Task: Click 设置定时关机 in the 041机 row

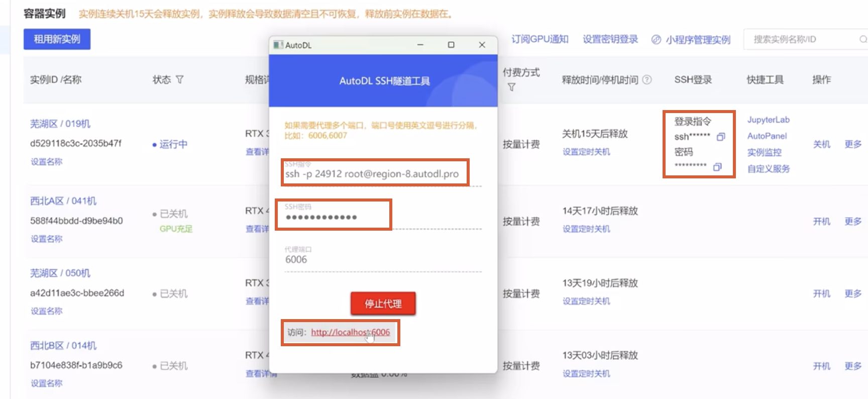Action: 586,229
